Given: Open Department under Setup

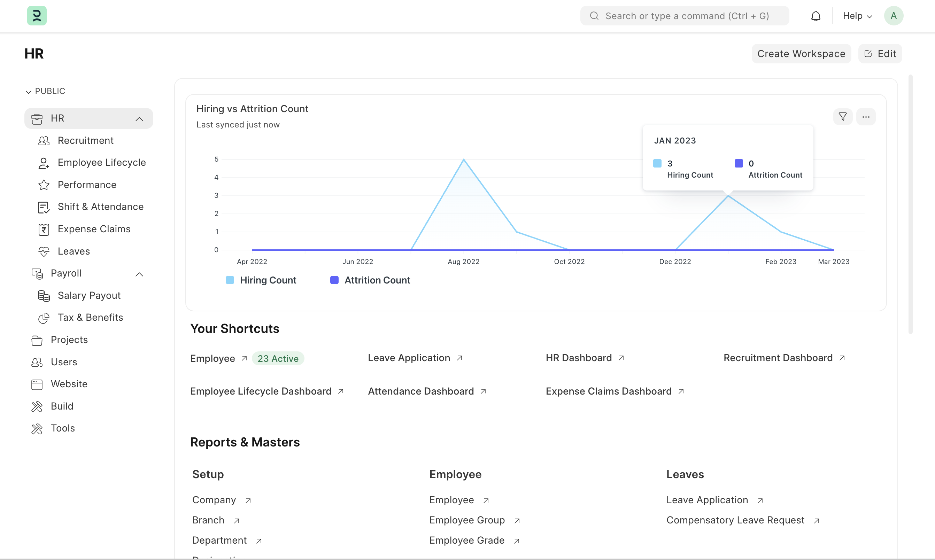Looking at the screenshot, I should tap(219, 541).
